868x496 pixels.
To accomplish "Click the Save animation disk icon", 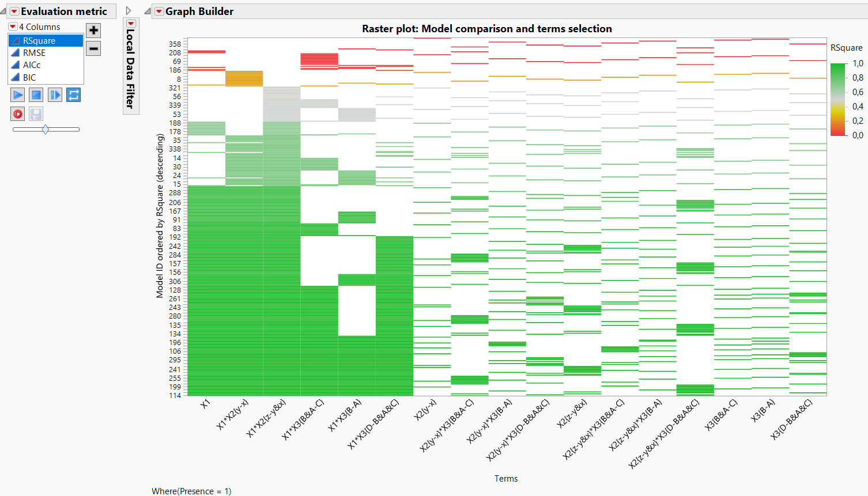I will 35,113.
